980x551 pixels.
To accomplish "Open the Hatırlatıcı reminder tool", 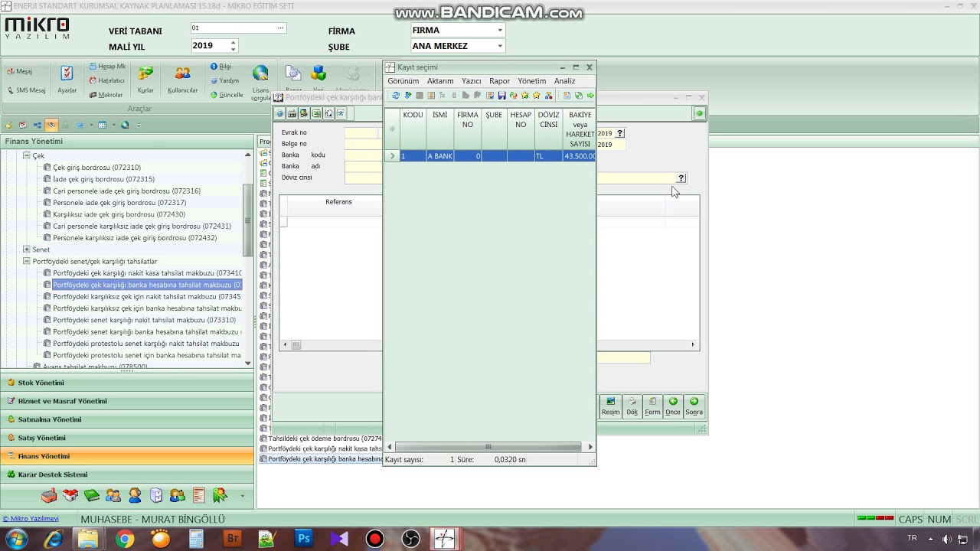I will (107, 80).
